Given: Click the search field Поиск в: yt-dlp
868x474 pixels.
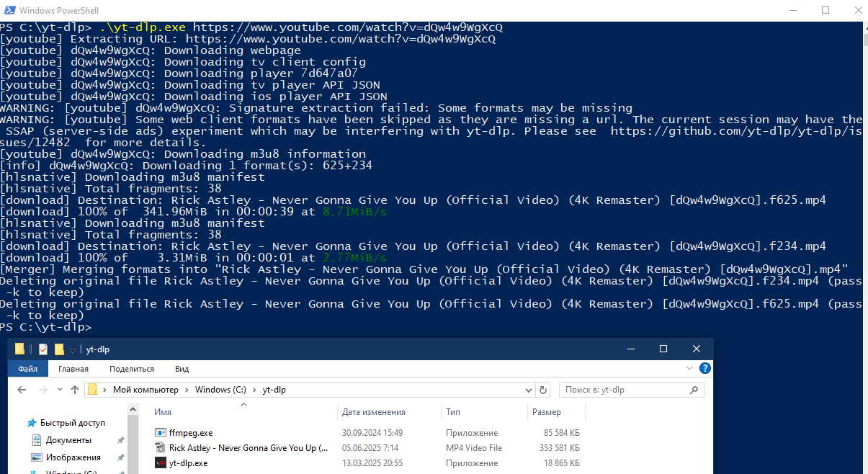Looking at the screenshot, I should pyautogui.click(x=623, y=390).
